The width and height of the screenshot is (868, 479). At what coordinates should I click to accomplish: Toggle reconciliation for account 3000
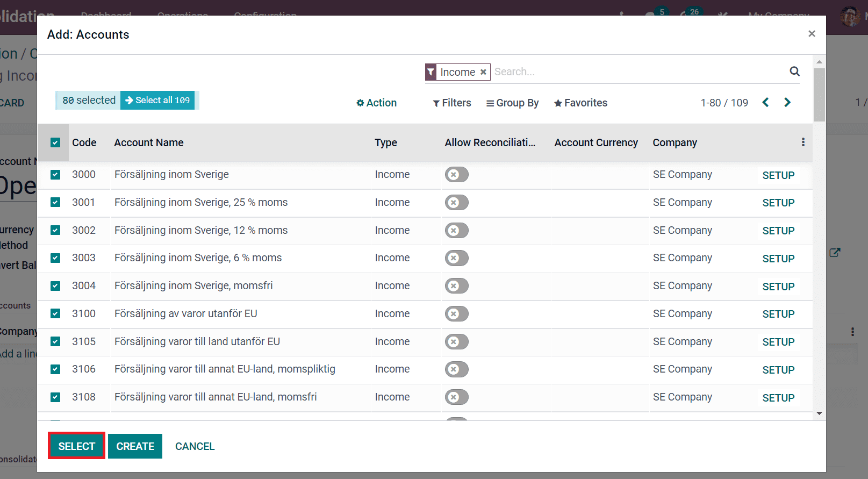coord(457,175)
